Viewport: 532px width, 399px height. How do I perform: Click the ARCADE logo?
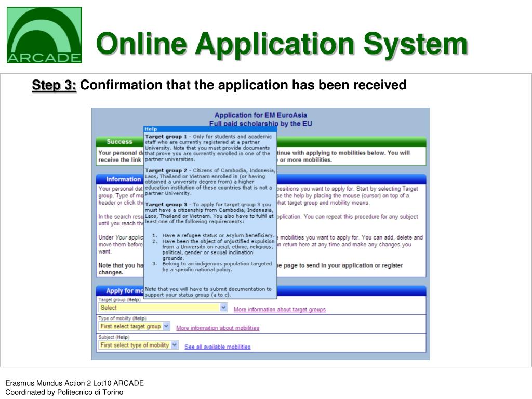click(45, 35)
